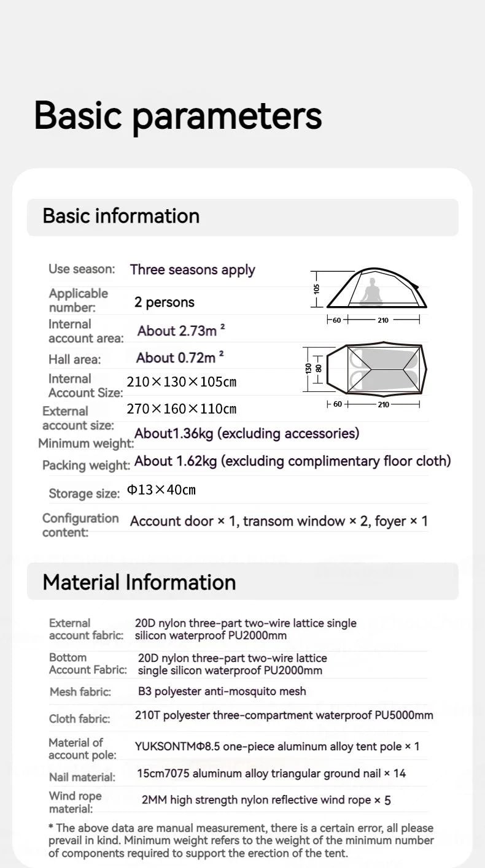Click the external size 270×160×110cm text
This screenshot has width=485, height=868.
(181, 409)
